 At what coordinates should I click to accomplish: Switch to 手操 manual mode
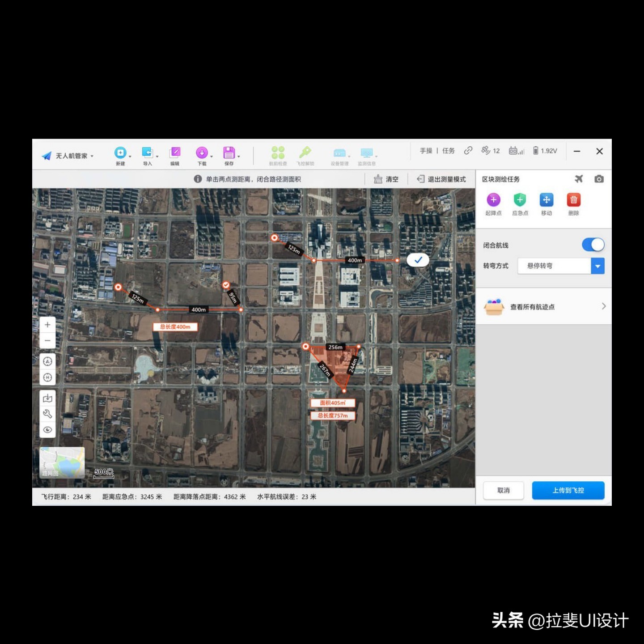[426, 151]
